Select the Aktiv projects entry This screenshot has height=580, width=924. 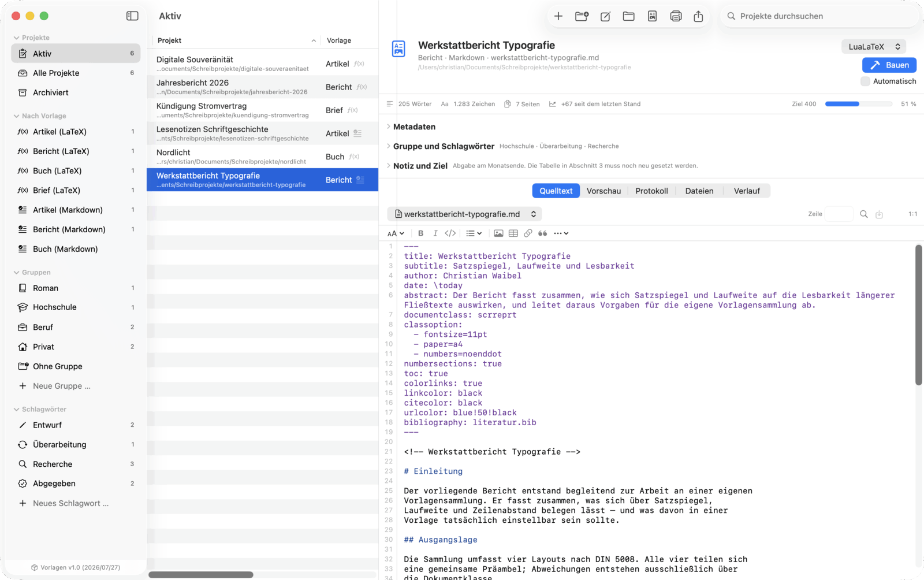[76, 54]
